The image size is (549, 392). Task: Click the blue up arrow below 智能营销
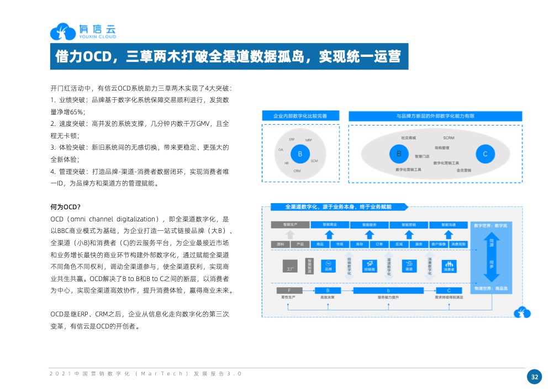click(409, 235)
